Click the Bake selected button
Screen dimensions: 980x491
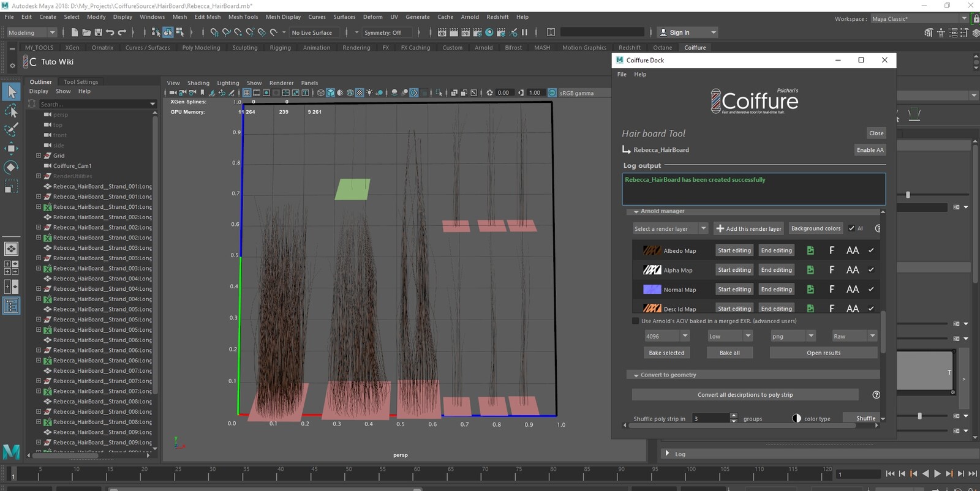point(666,353)
